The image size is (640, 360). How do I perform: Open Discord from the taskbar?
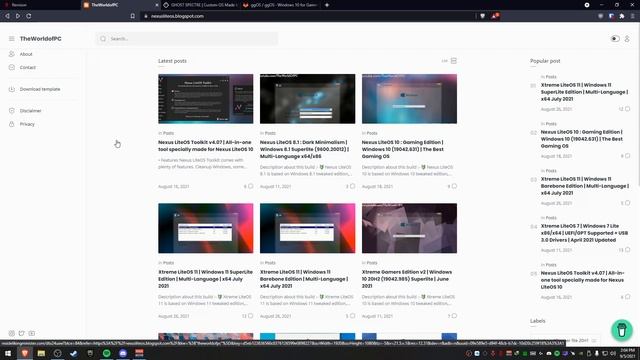point(123,353)
